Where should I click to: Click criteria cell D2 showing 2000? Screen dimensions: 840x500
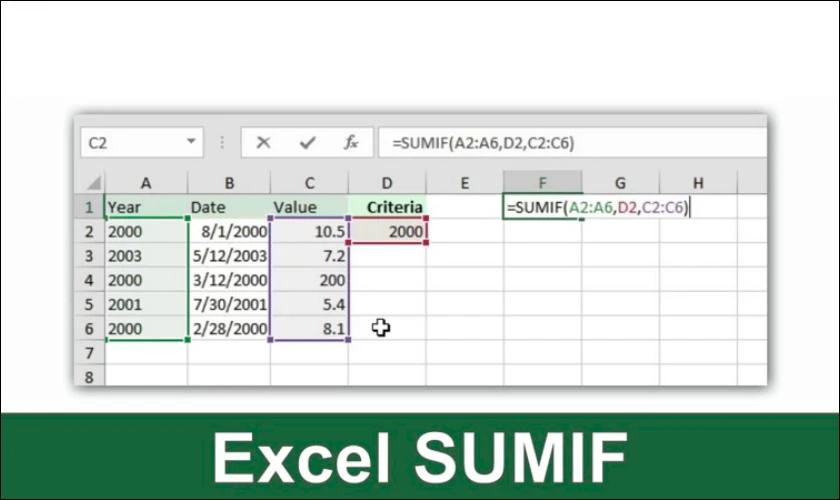coord(387,232)
